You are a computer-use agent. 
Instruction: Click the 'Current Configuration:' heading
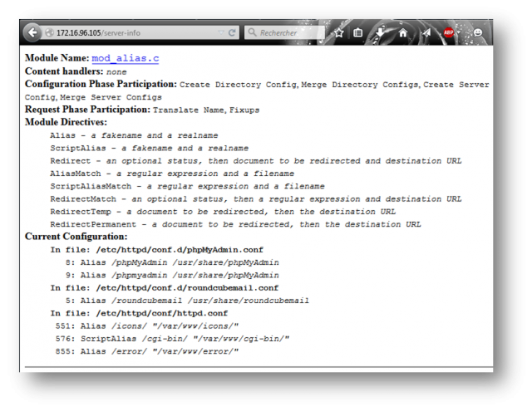(x=76, y=236)
